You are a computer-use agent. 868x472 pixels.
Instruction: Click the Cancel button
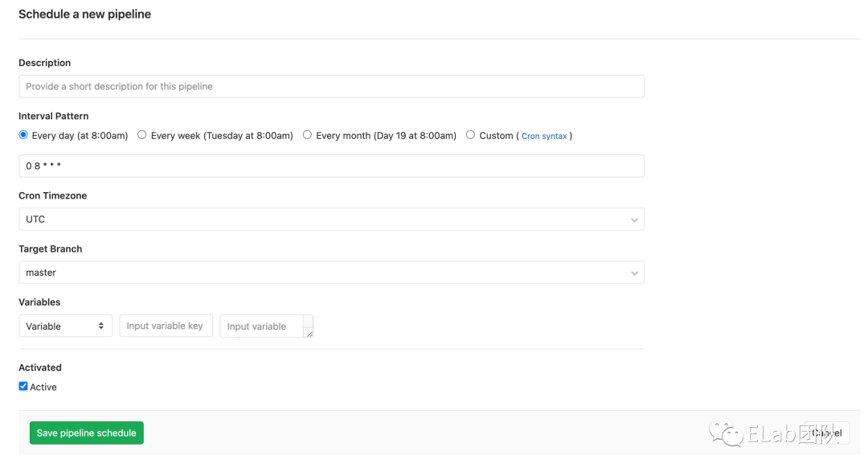pyautogui.click(x=827, y=433)
